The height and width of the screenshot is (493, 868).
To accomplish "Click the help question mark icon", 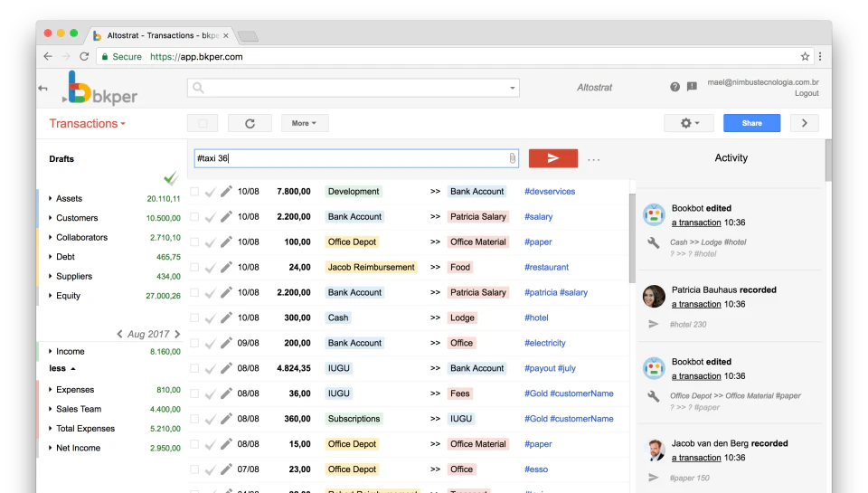I will point(675,87).
